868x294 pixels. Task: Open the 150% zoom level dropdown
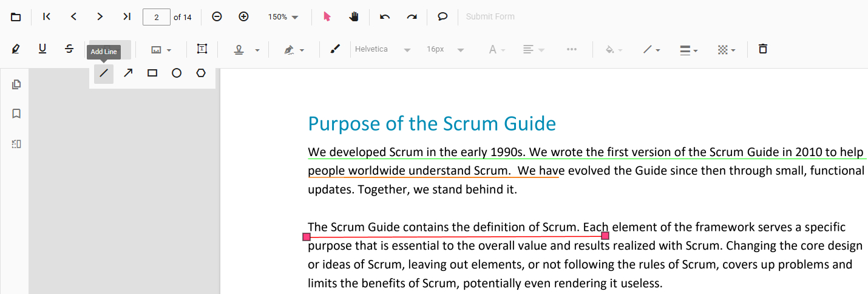283,17
